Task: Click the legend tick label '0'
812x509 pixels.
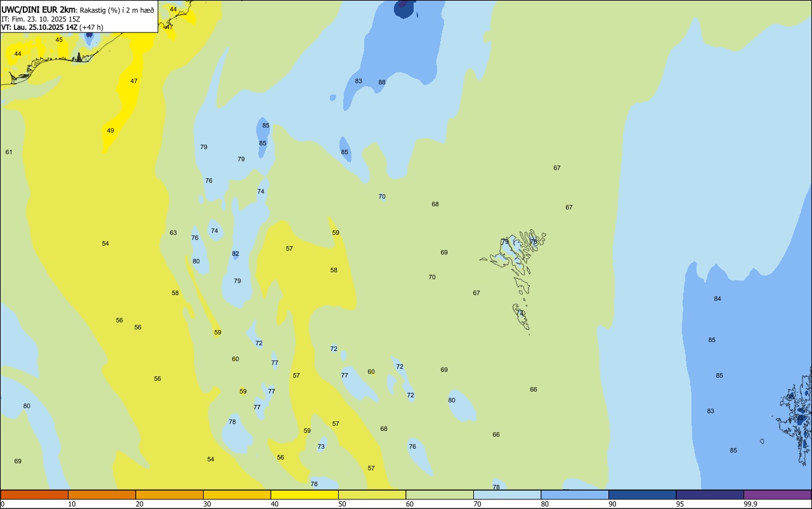Action: (3, 504)
